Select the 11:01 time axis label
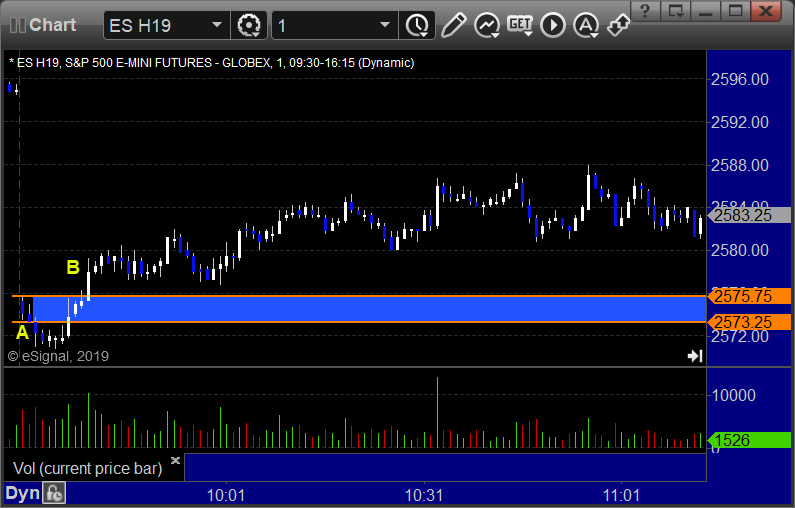Viewport: 795px width, 508px height. 622,495
